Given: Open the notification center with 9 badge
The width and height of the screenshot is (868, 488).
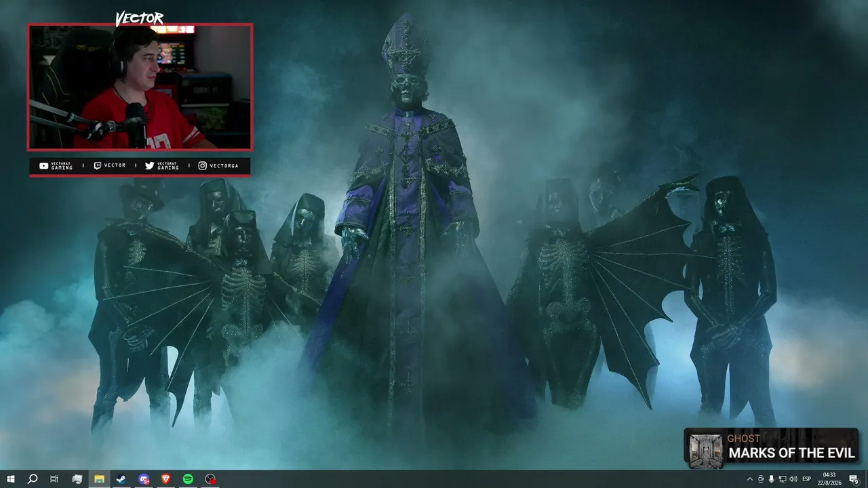Looking at the screenshot, I should [854, 479].
